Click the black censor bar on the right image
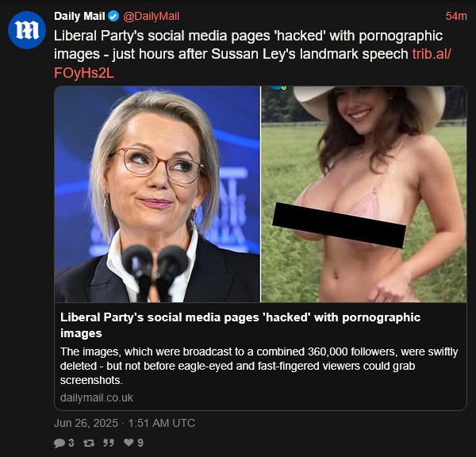This screenshot has width=476, height=457. pyautogui.click(x=339, y=225)
